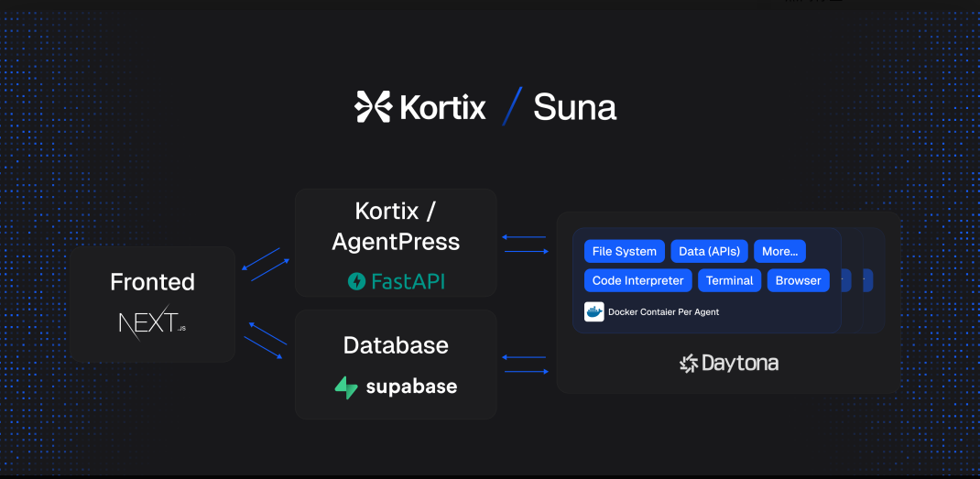Click the FastAPI wordmark text
Viewport: 980px width, 479px height.
[408, 281]
